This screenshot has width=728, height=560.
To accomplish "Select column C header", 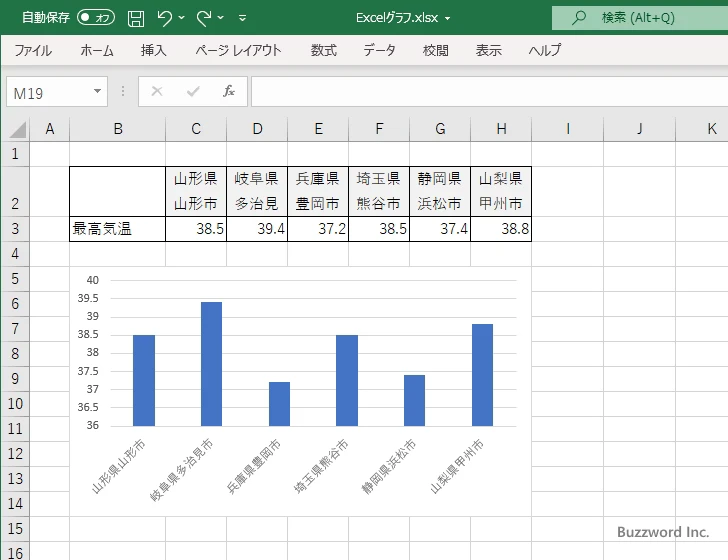I will click(196, 129).
